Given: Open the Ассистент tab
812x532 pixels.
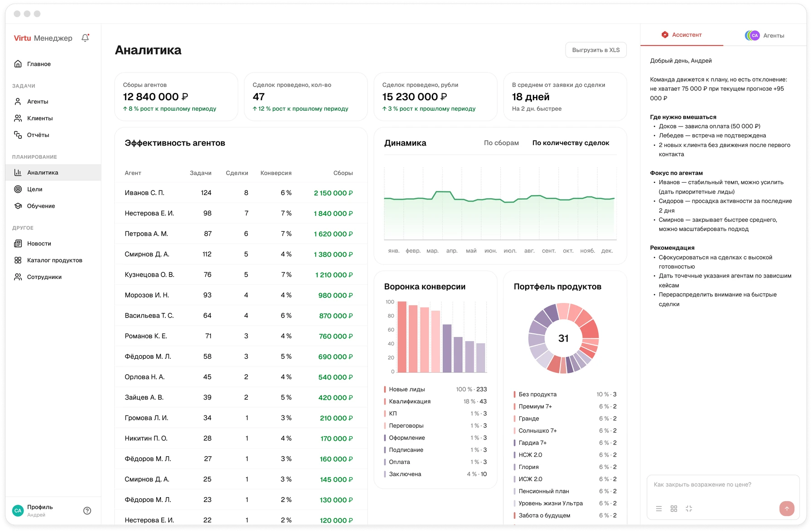Looking at the screenshot, I should tap(681, 35).
